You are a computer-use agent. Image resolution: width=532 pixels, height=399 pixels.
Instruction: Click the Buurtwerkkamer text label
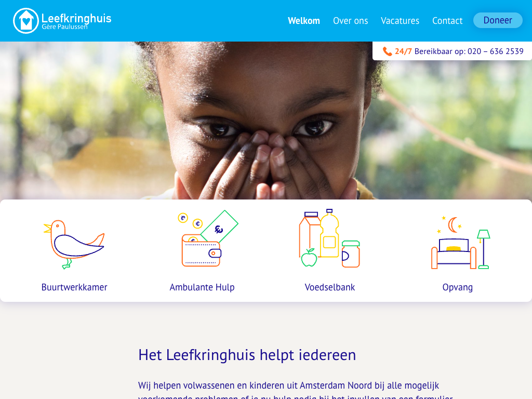(74, 287)
